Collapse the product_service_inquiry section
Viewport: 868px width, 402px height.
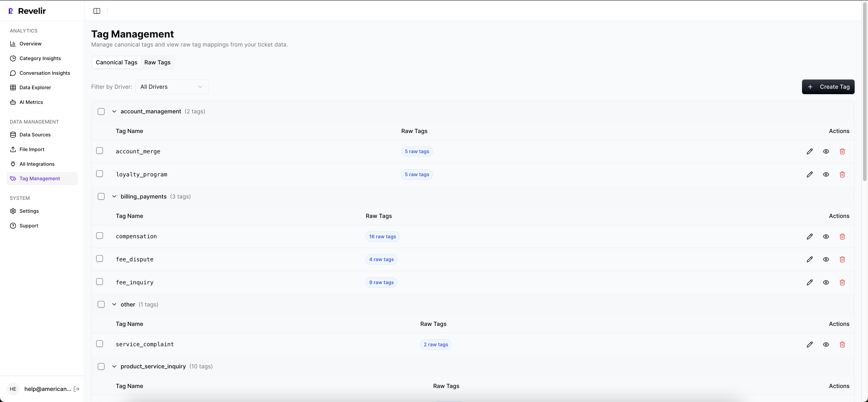(114, 366)
